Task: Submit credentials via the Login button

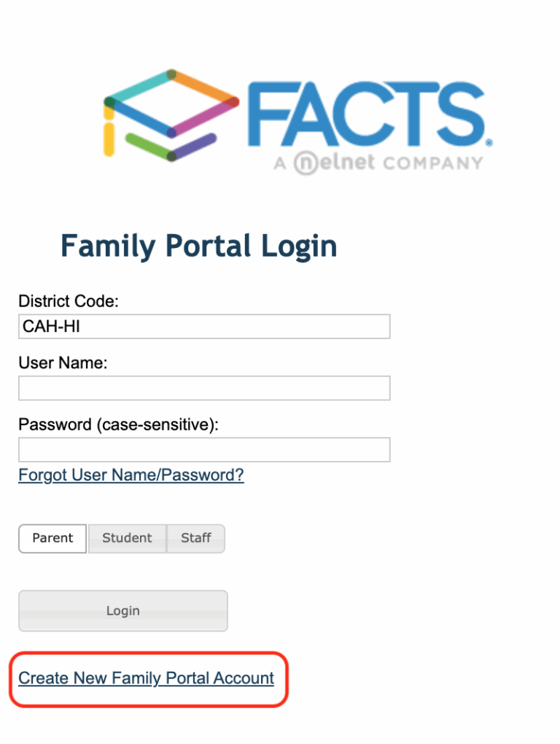Action: point(122,611)
